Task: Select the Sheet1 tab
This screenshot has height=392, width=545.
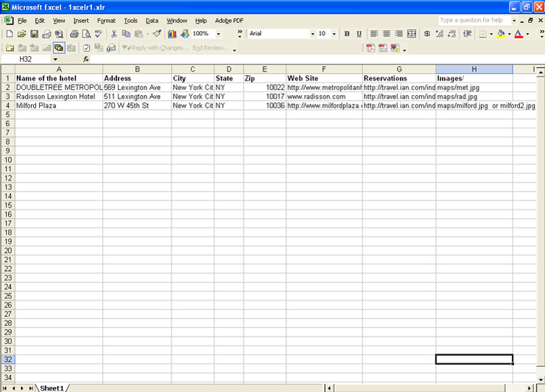Action: coord(52,388)
